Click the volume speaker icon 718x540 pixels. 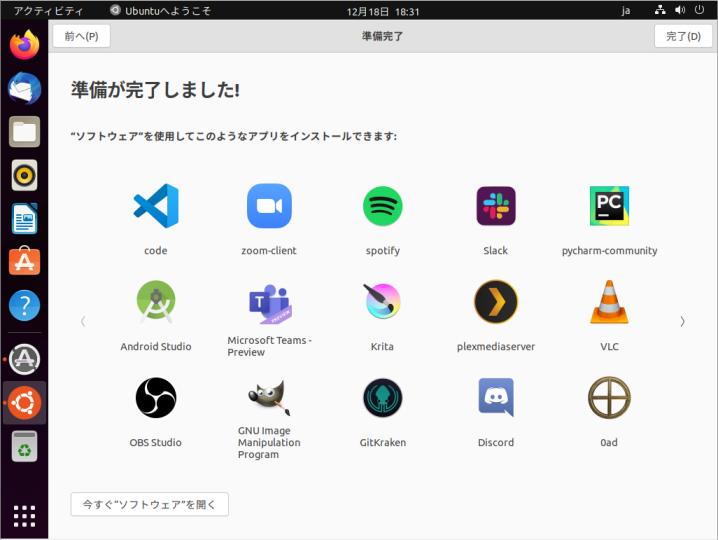click(x=680, y=10)
